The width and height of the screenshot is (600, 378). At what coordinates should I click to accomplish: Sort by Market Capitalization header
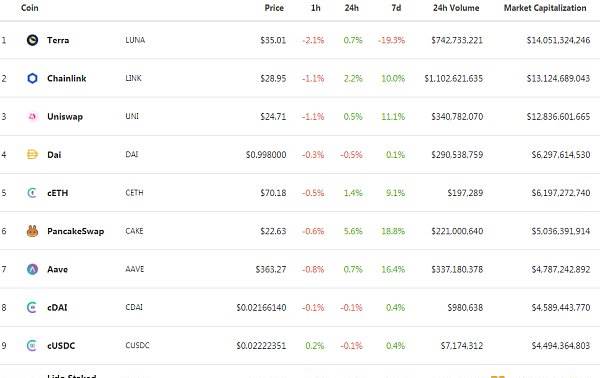(x=545, y=8)
